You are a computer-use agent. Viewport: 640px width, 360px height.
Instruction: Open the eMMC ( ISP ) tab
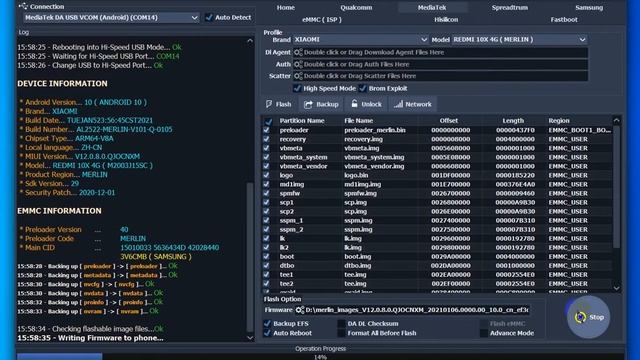coord(322,20)
